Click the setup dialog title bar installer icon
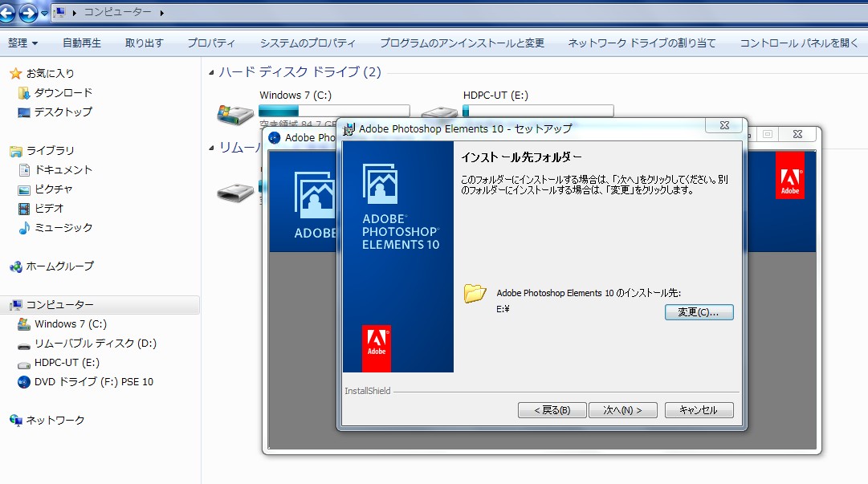868x484 pixels. pyautogui.click(x=348, y=129)
